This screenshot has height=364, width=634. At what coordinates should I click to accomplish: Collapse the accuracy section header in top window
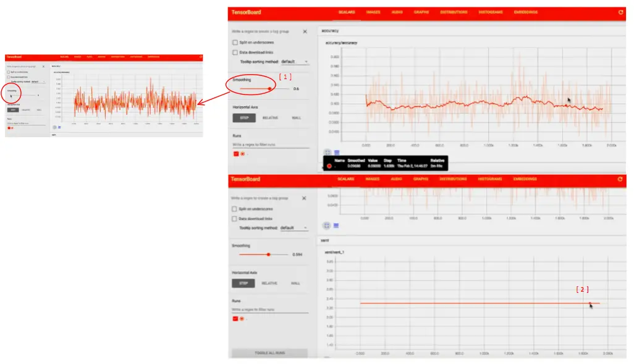(471, 31)
